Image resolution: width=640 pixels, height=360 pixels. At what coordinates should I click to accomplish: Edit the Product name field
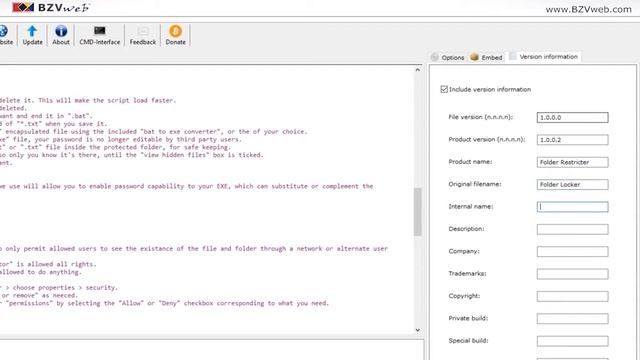(572, 162)
